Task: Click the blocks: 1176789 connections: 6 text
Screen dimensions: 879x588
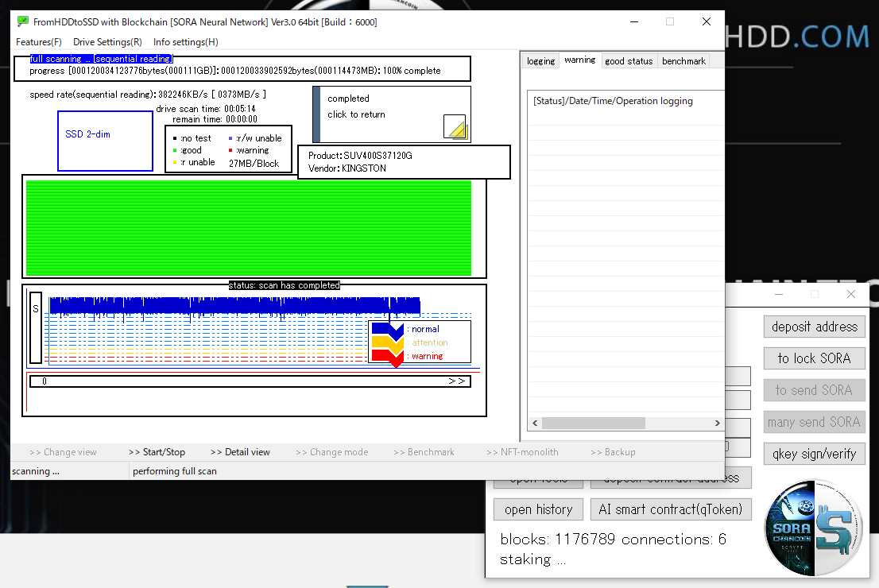Action: [x=614, y=540]
